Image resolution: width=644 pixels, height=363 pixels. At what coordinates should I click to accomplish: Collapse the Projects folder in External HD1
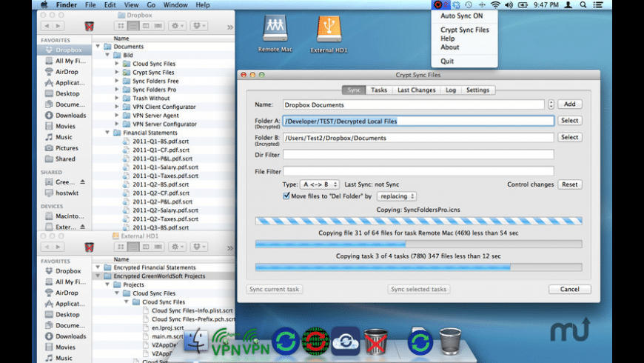tap(107, 284)
